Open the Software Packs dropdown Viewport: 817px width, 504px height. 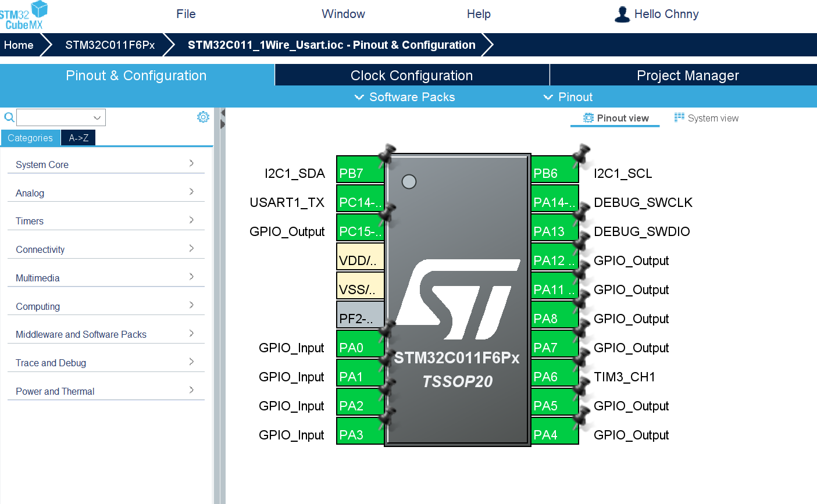click(405, 97)
